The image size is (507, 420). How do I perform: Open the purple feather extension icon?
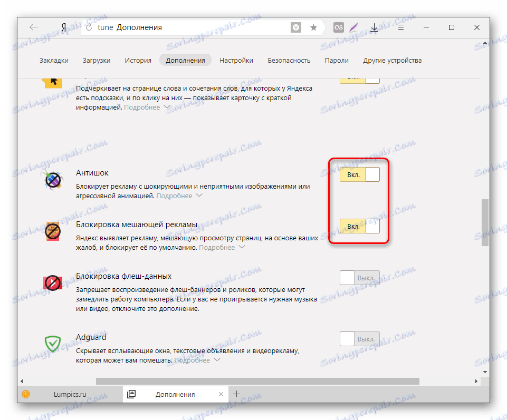click(353, 27)
